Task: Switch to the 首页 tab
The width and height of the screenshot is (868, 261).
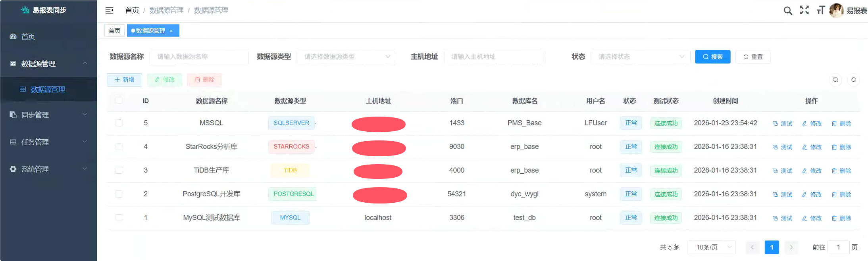Action: (114, 31)
